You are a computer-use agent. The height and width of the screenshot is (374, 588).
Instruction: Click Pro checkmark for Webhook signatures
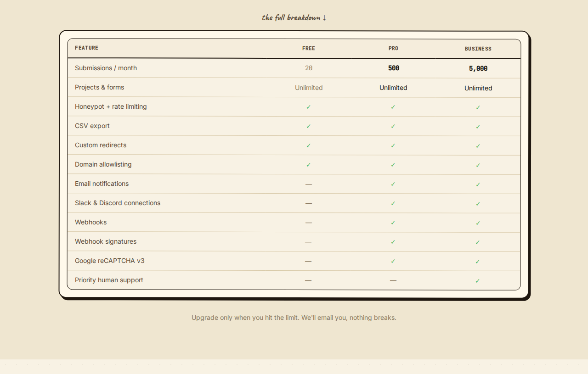(x=393, y=242)
